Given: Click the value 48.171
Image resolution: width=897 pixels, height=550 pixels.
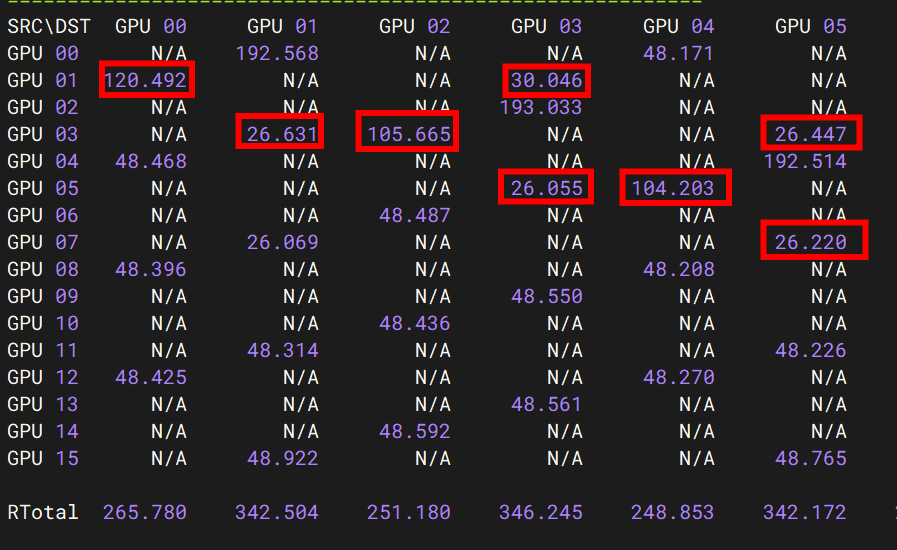Looking at the screenshot, I should [678, 53].
